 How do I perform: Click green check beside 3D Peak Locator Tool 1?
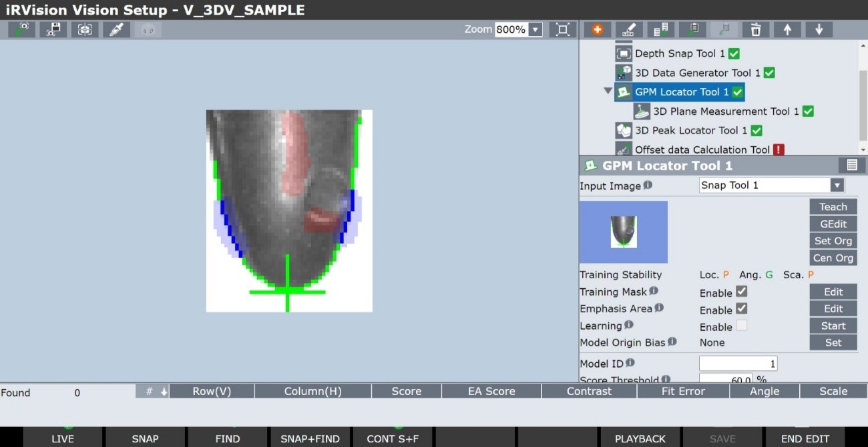(x=756, y=130)
